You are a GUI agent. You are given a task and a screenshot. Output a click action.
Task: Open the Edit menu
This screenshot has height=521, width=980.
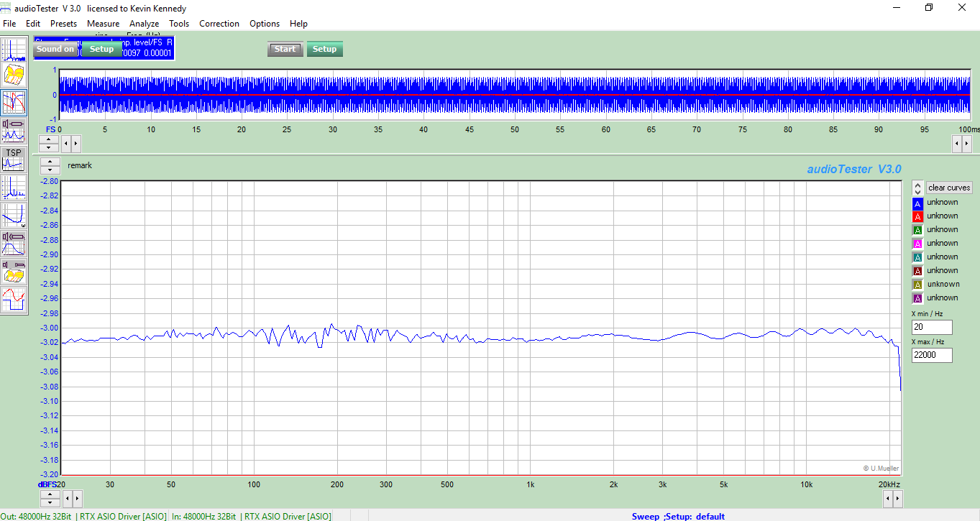(x=33, y=24)
